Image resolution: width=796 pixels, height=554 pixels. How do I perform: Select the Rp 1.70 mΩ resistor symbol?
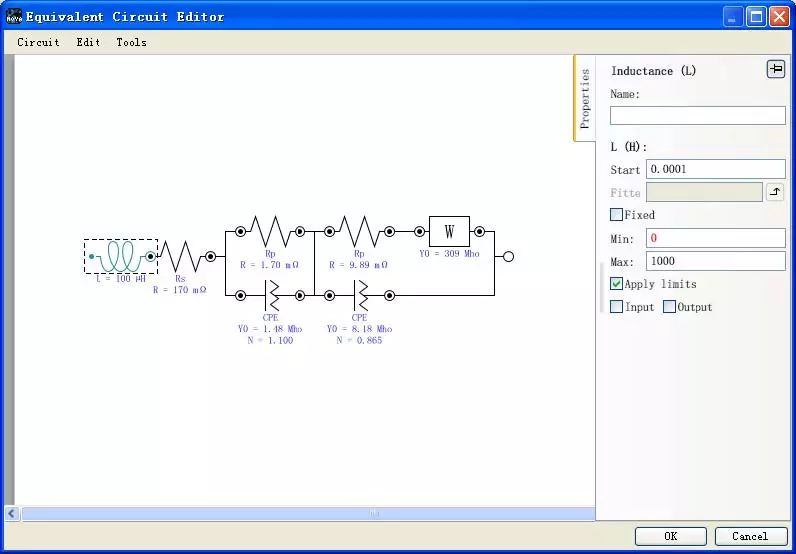click(x=270, y=232)
